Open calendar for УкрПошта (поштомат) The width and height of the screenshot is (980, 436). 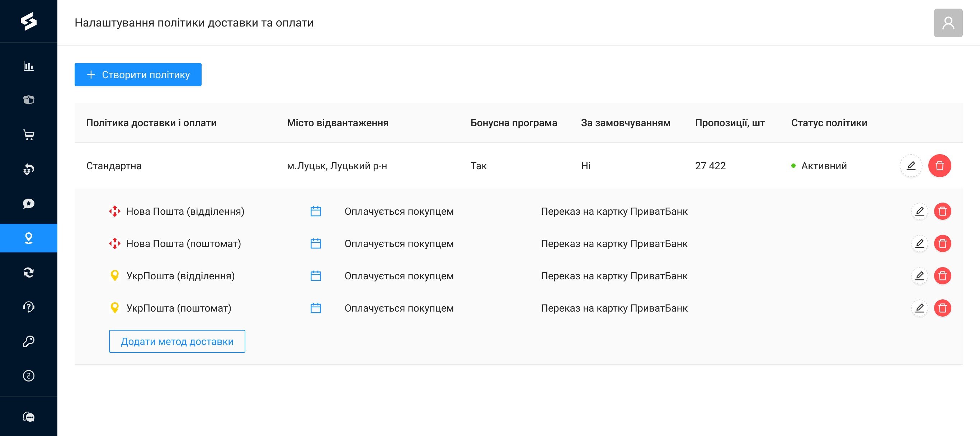point(315,308)
